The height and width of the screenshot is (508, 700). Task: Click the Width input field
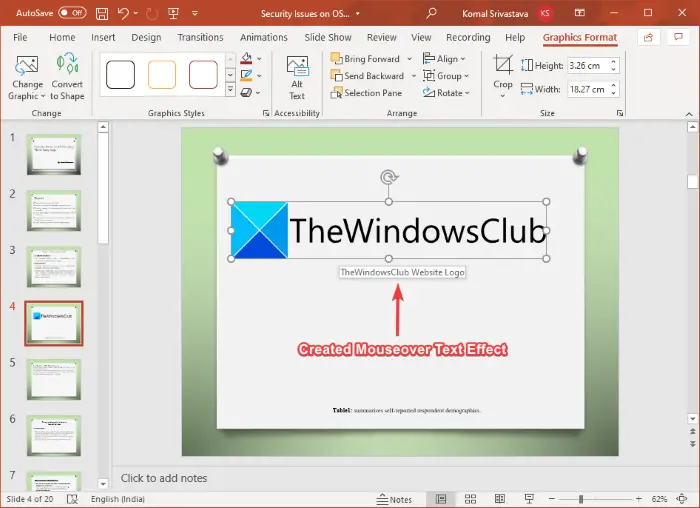coord(588,89)
